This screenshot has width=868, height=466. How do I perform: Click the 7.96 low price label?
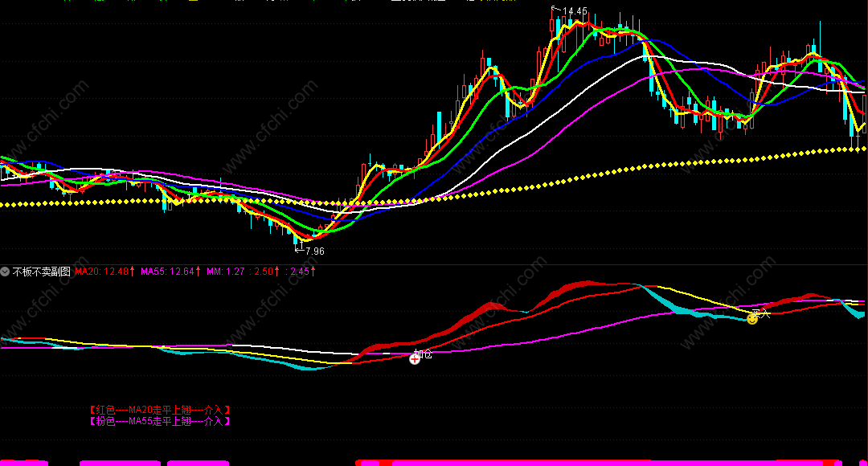[314, 251]
